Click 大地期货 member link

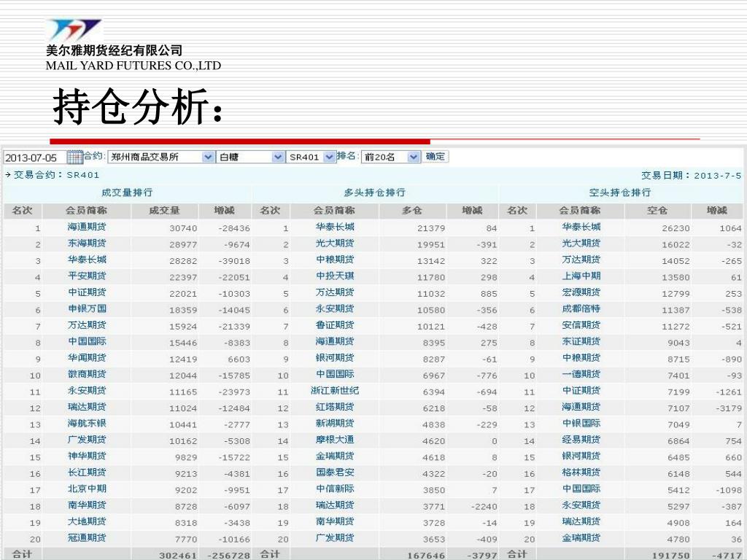(87, 521)
